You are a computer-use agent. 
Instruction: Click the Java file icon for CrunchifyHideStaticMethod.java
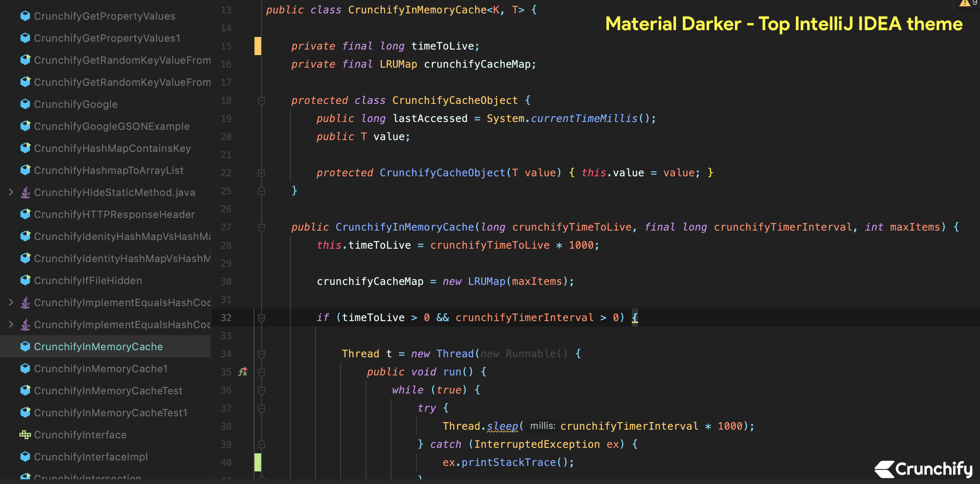point(25,192)
